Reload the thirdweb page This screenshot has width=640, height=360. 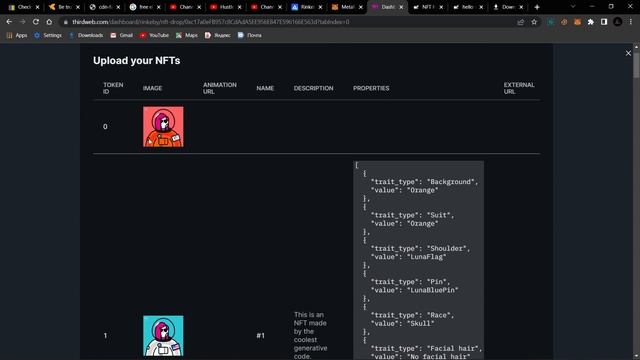[36, 22]
